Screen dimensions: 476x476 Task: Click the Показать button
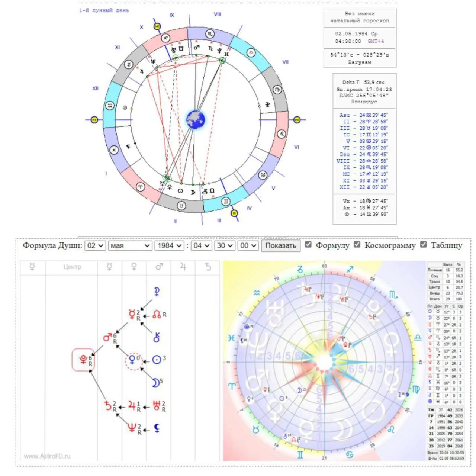(x=281, y=245)
